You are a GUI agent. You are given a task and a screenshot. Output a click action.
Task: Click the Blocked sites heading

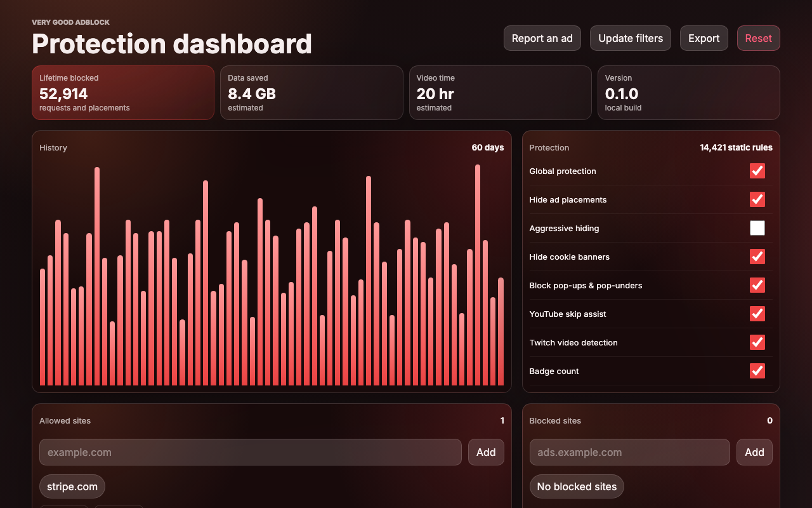[555, 420]
